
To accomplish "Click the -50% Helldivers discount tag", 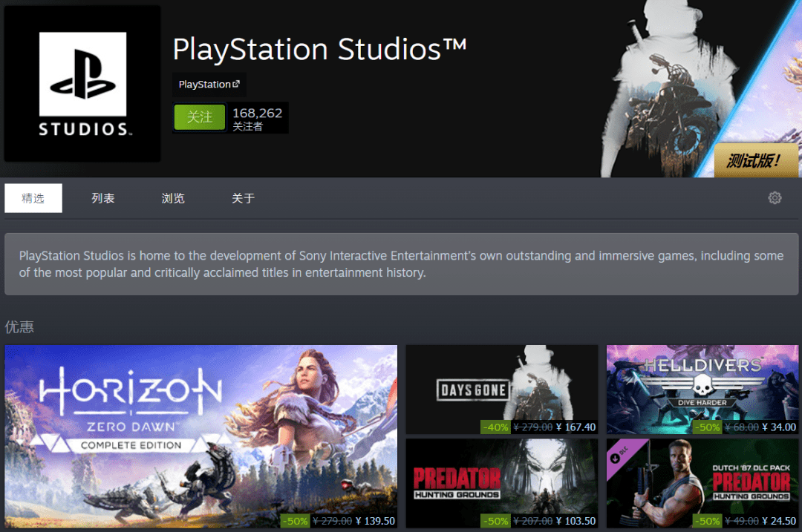I will coord(708,427).
